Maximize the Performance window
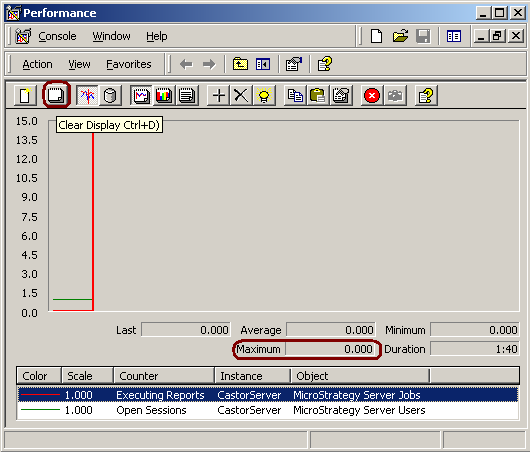The height and width of the screenshot is (452, 530). 500,13
